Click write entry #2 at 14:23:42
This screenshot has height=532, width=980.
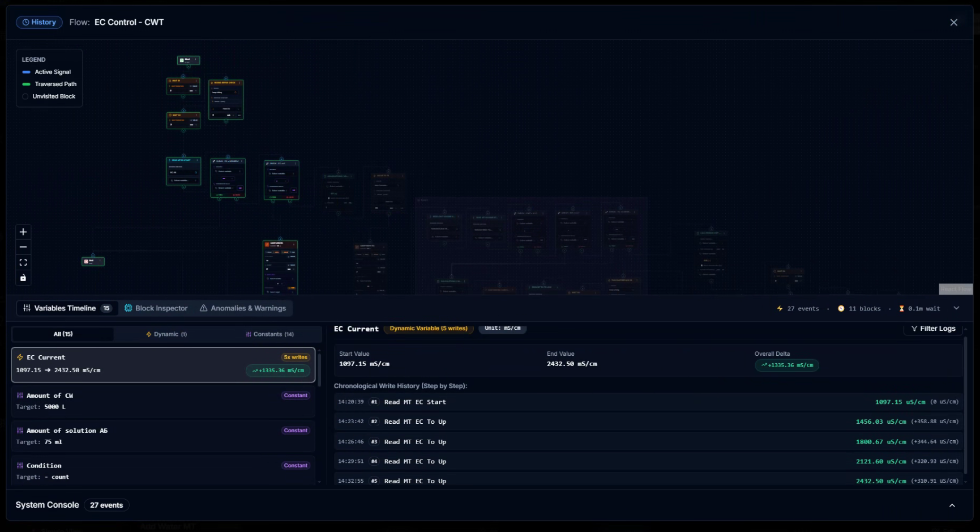click(x=648, y=422)
